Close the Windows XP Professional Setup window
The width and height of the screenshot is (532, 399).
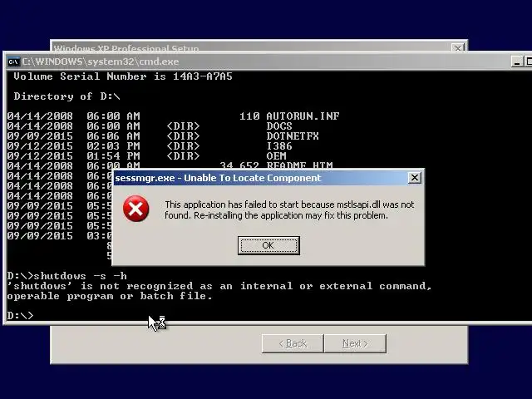click(458, 48)
